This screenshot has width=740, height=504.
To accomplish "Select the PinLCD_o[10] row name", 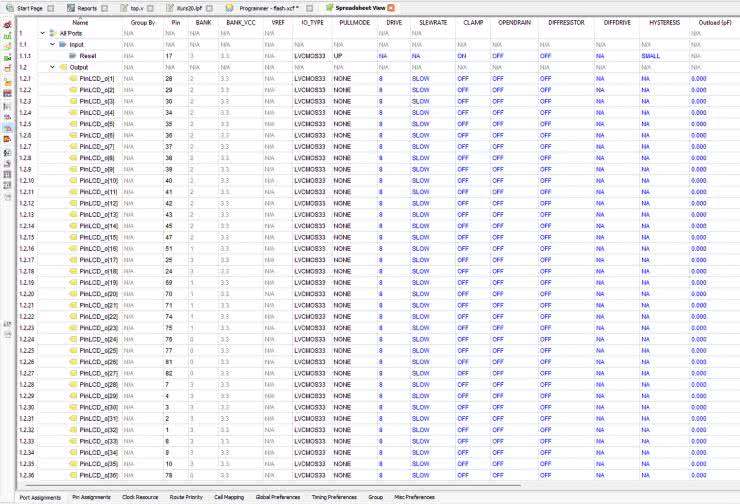I will (99, 180).
